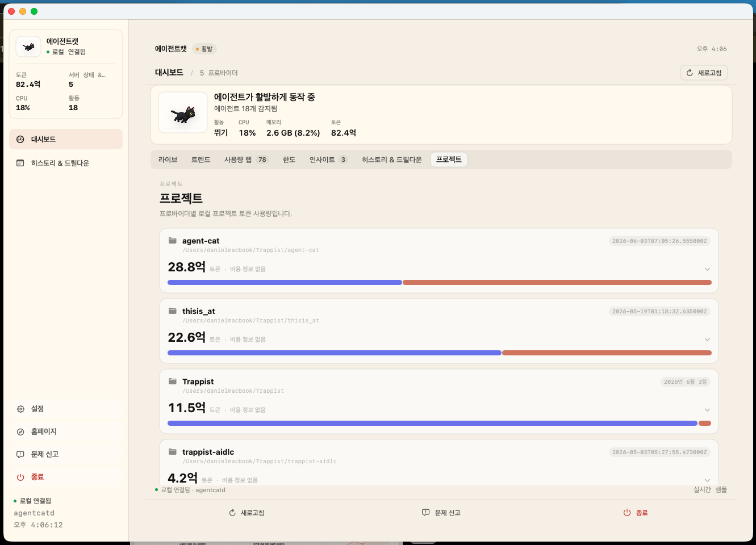
Task: Switch to the 라이브 tab
Action: [168, 160]
